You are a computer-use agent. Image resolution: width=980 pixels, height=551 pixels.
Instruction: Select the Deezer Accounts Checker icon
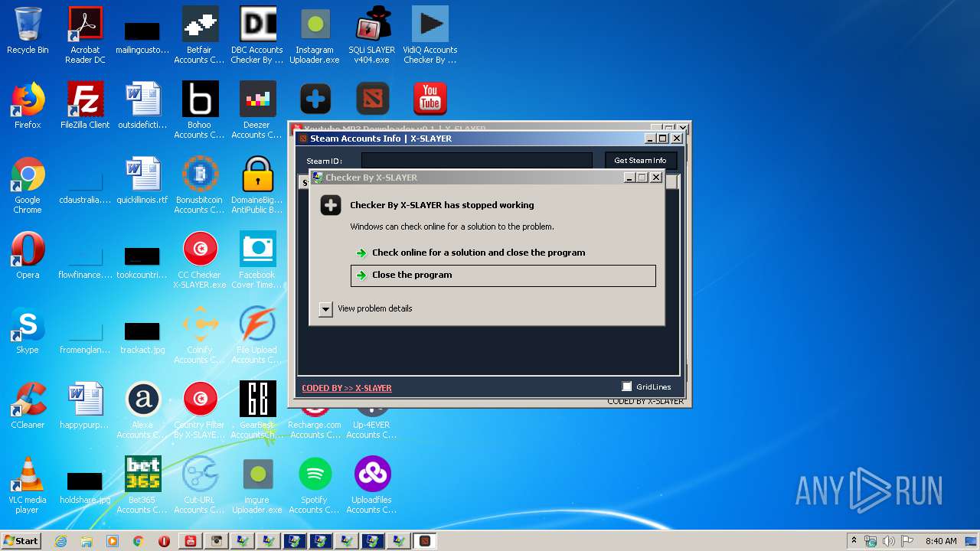click(257, 109)
